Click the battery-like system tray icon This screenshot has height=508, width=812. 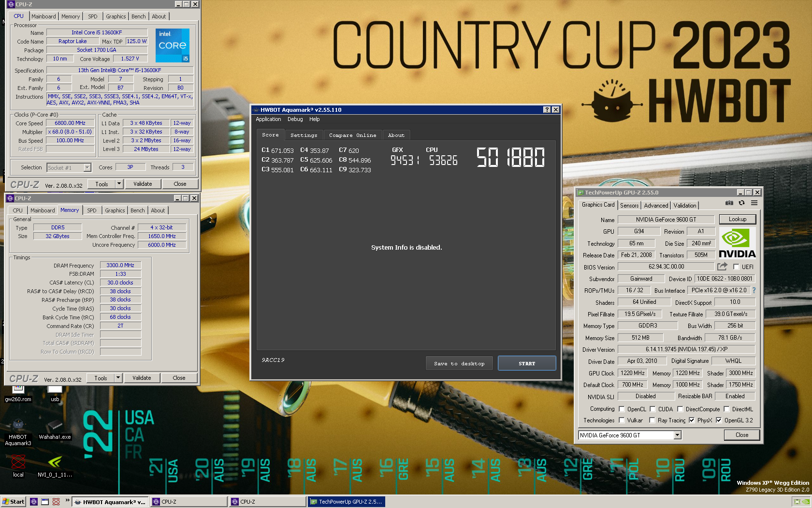click(797, 502)
